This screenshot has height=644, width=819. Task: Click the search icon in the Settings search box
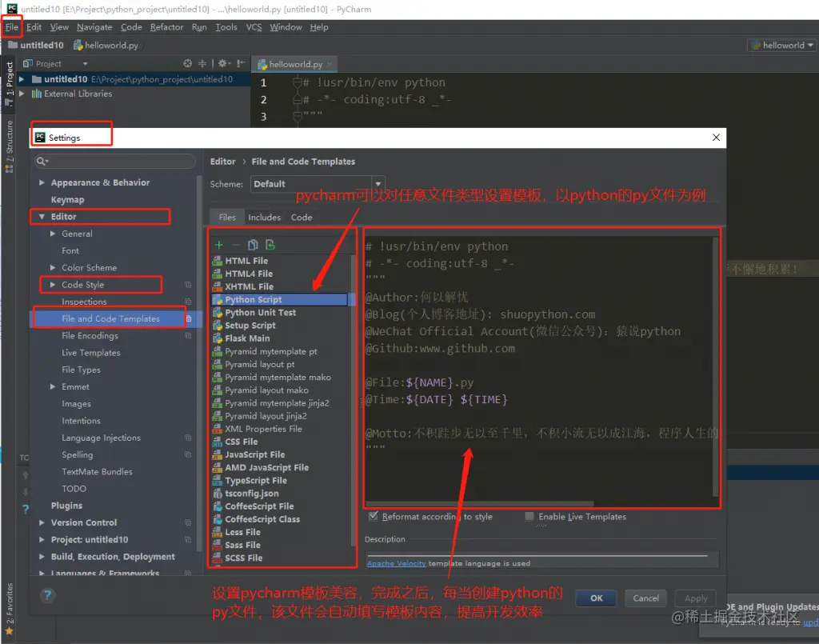click(42, 162)
